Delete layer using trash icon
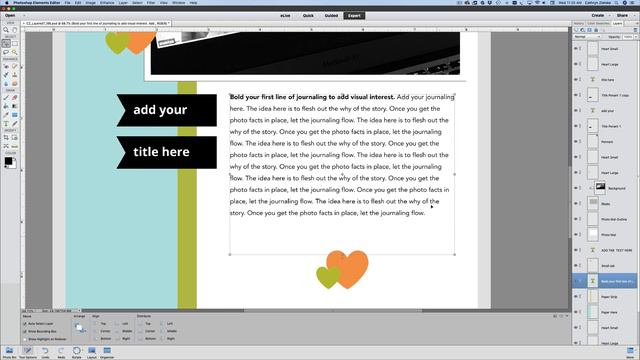Screen dimensions: 640x360 635,30
